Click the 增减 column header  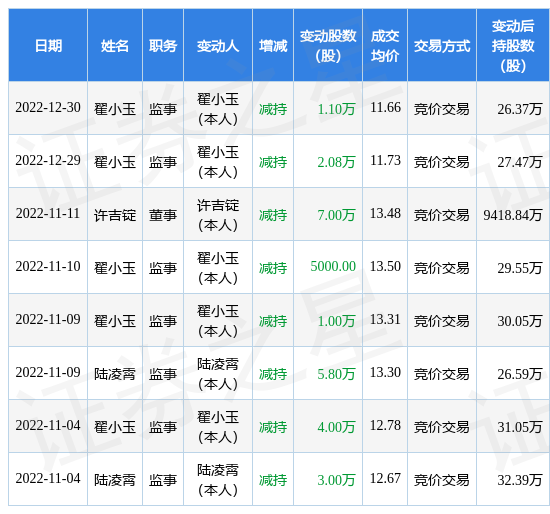coord(273,46)
